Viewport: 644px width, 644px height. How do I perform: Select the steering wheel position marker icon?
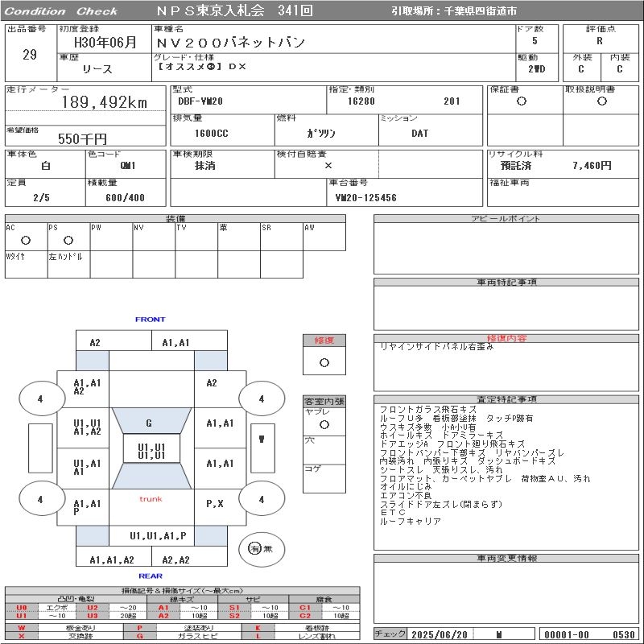(261, 440)
